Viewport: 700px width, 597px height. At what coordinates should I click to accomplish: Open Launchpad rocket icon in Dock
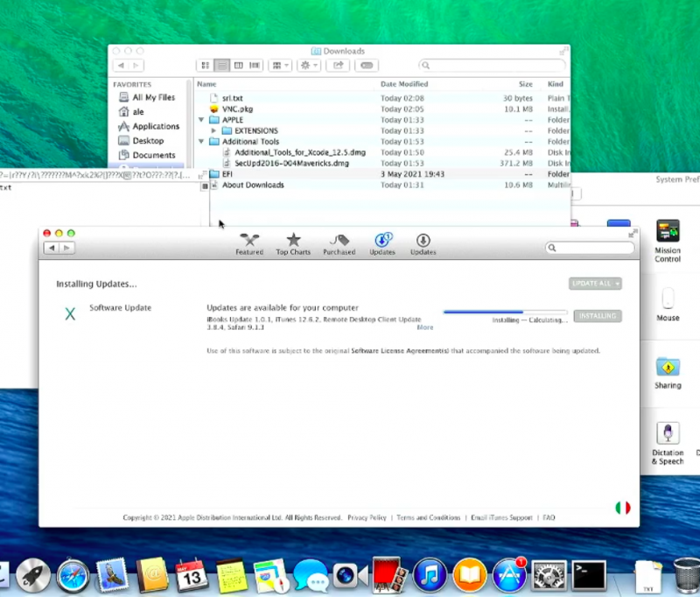32,575
